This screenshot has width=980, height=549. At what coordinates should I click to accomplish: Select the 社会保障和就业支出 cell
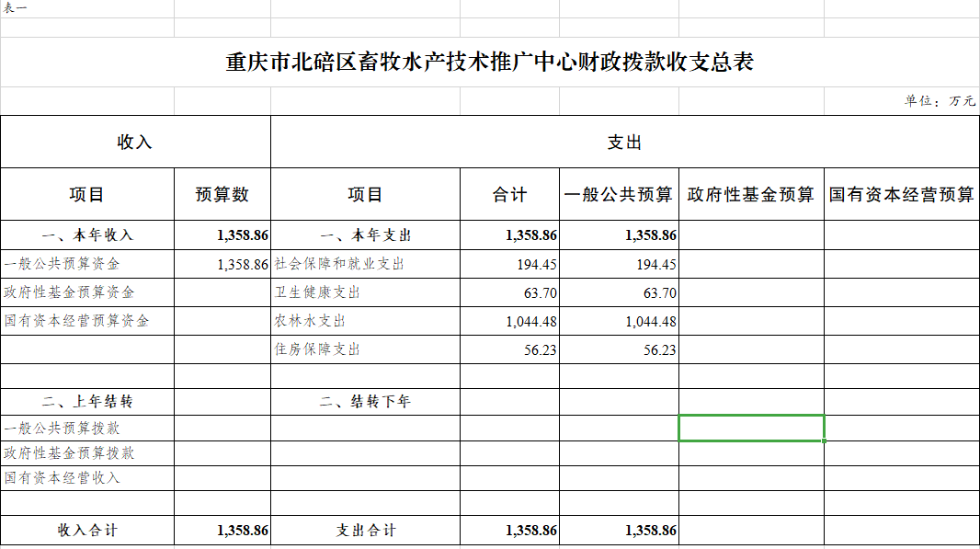(366, 264)
